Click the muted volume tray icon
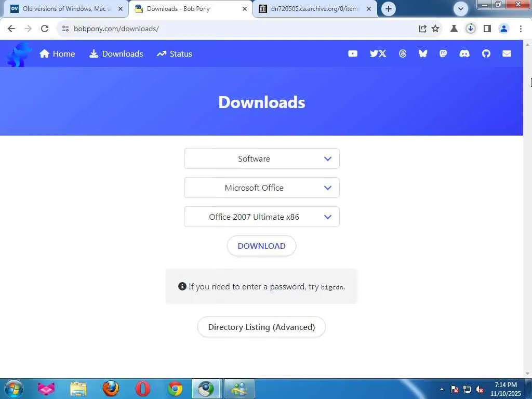Viewport: 532px width, 399px height. point(480,389)
